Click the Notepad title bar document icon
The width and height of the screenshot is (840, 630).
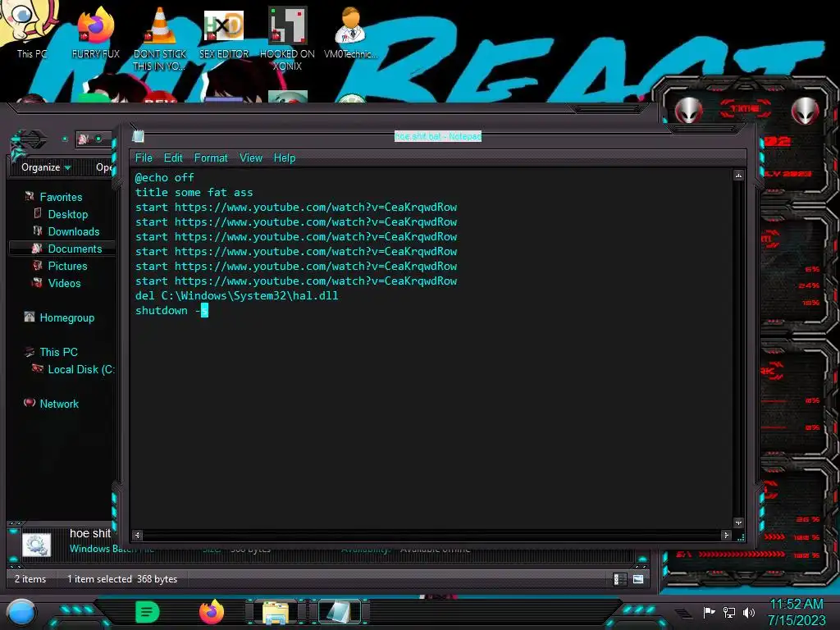(x=138, y=136)
